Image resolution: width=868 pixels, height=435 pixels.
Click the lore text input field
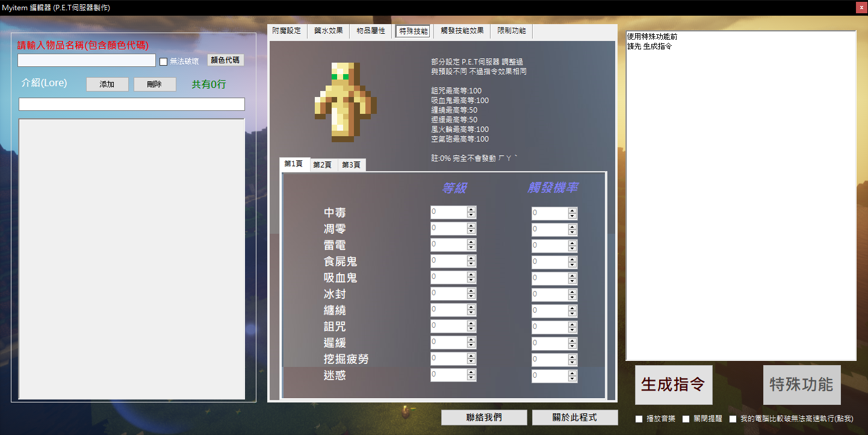point(132,104)
